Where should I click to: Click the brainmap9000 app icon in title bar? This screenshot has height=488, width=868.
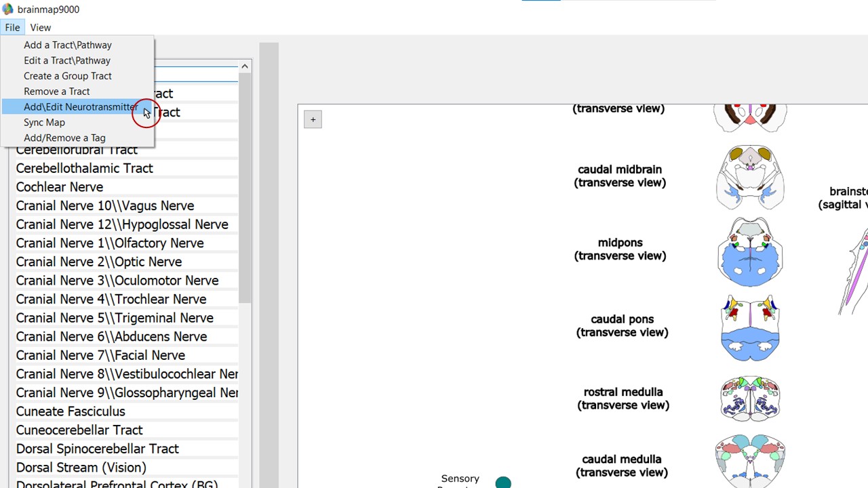(x=8, y=9)
